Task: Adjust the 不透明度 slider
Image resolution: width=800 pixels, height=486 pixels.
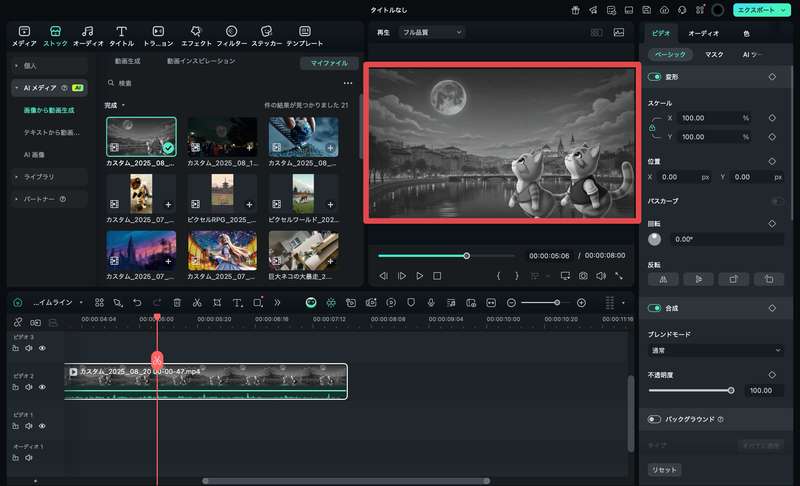Action: 690,391
